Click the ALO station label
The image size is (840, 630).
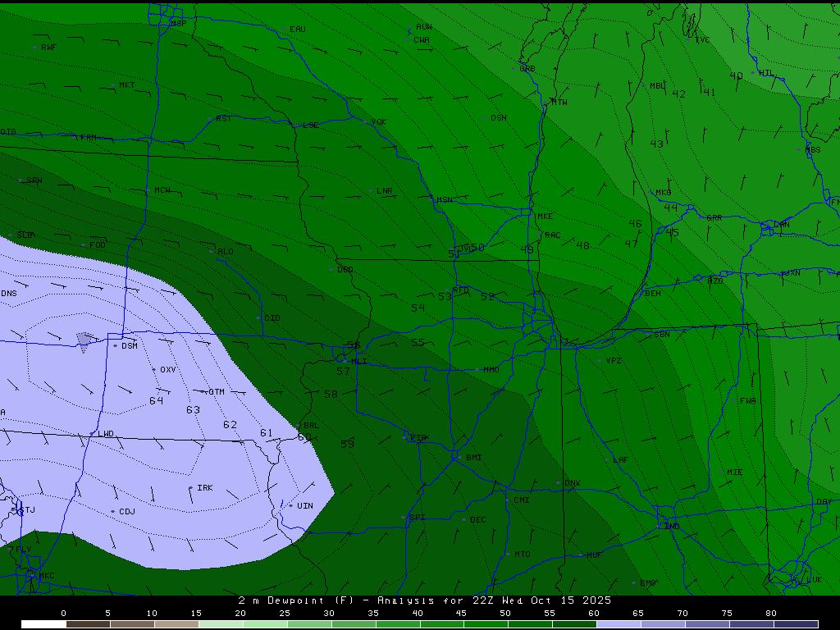coord(226,252)
